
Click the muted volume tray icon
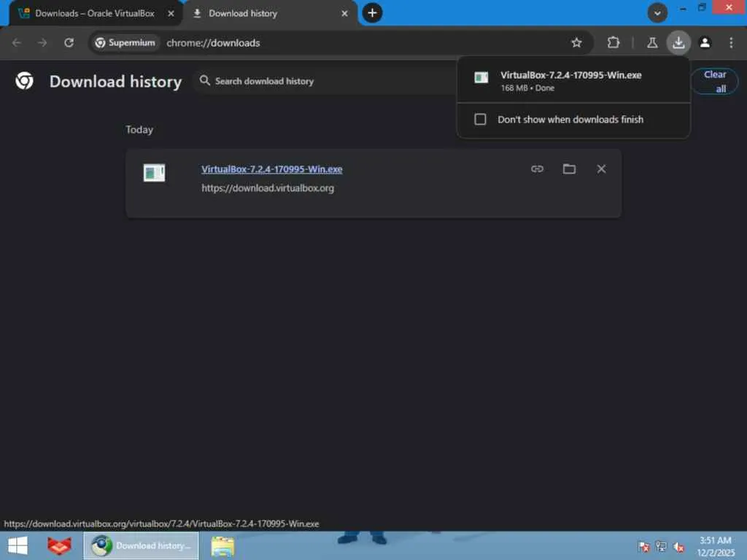(678, 547)
